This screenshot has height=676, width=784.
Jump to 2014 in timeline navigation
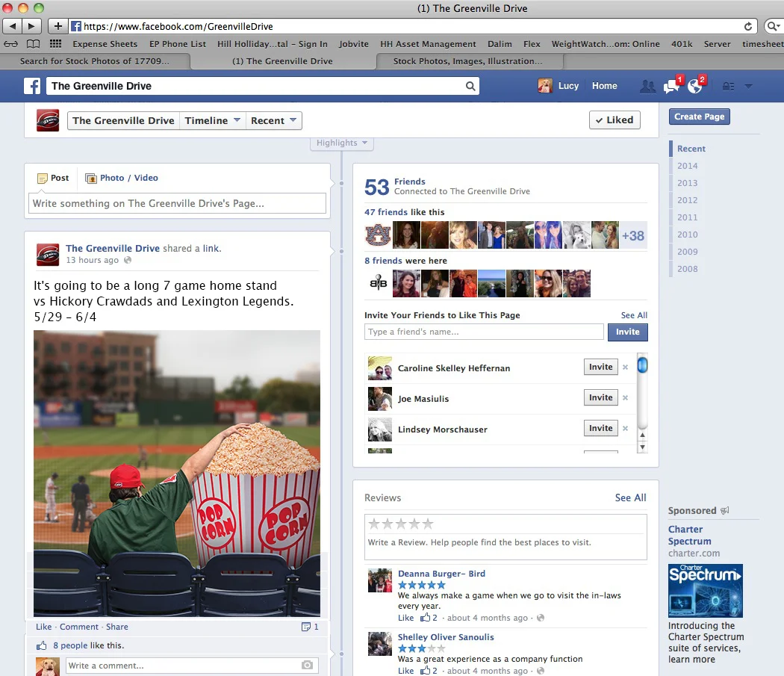click(x=687, y=166)
